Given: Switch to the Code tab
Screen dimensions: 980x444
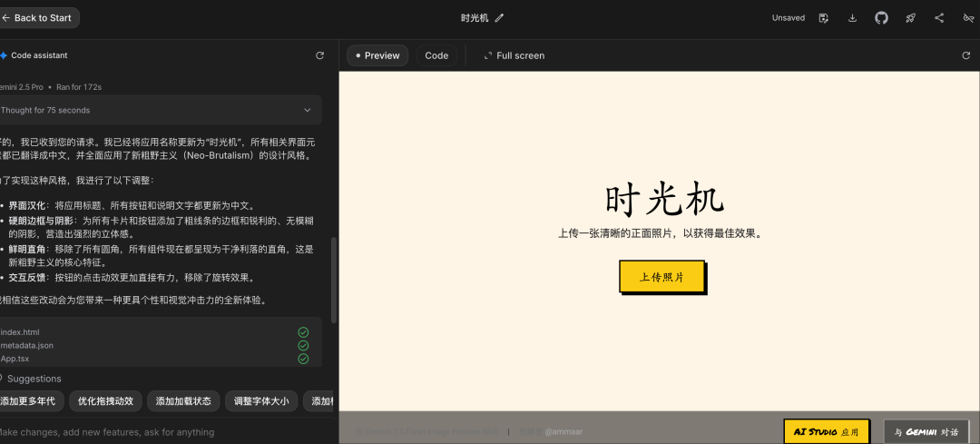Looking at the screenshot, I should point(436,55).
